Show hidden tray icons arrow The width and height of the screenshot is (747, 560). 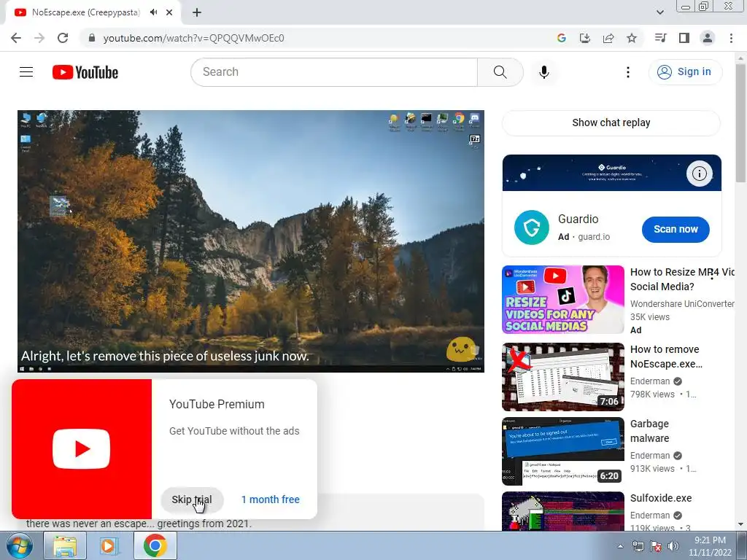(x=620, y=546)
